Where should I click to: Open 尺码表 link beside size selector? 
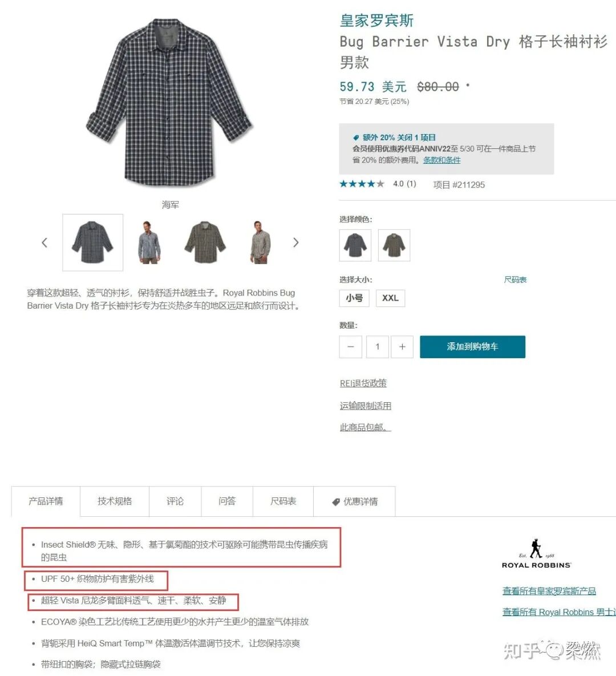[515, 280]
